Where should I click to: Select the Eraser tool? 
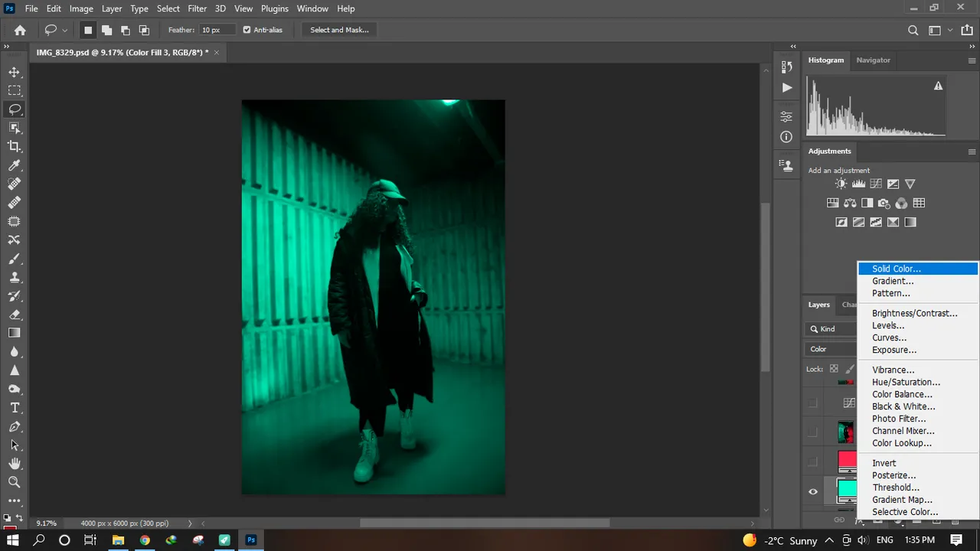[15, 315]
